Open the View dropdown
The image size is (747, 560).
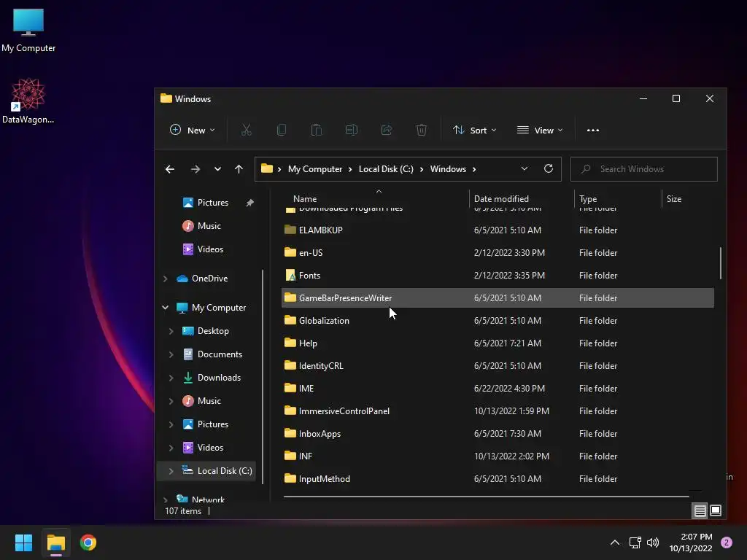(x=541, y=130)
